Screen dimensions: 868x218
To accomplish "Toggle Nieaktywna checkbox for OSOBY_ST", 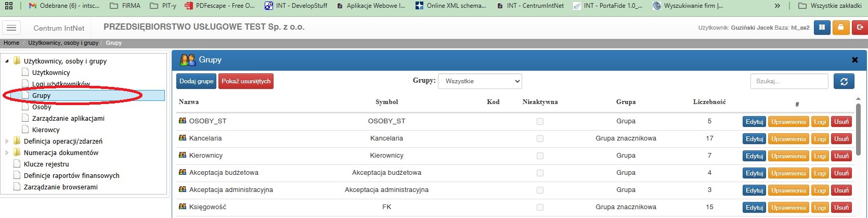I will [540, 121].
